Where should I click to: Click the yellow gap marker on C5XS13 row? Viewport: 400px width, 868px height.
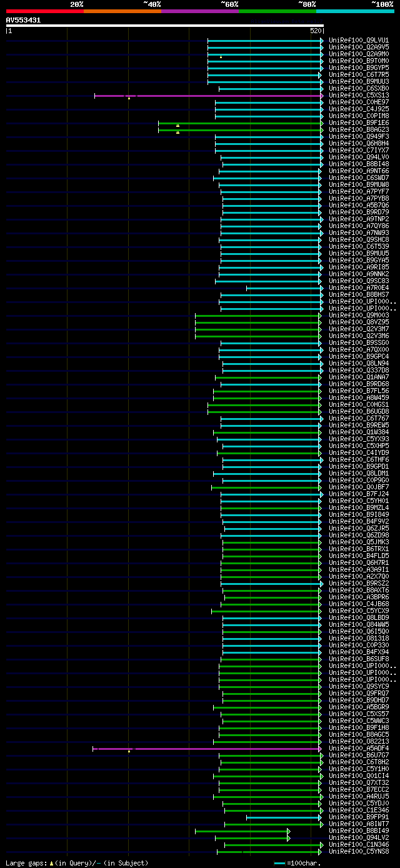129,97
